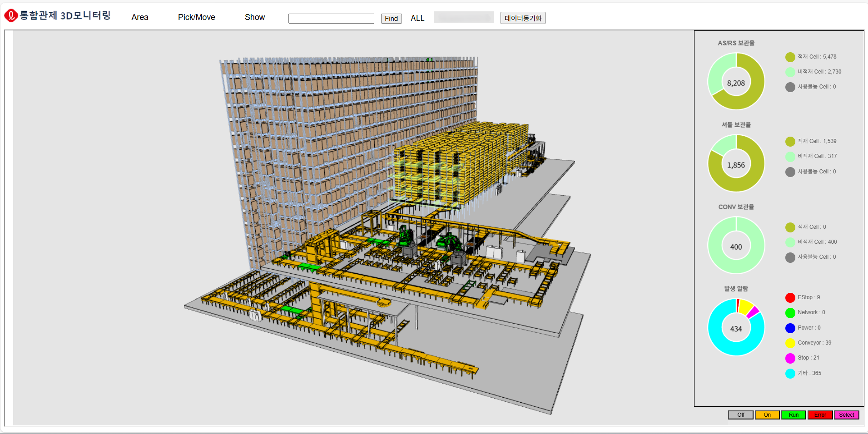Screen dimensions: 868x434
Task: Click the cyan 기타 legend dot
Action: pos(790,373)
